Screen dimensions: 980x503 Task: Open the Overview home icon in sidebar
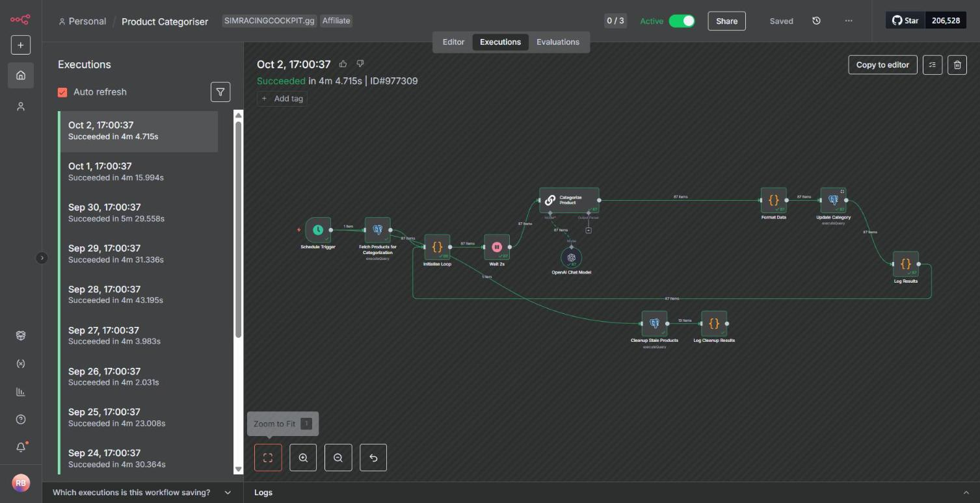[x=21, y=75]
